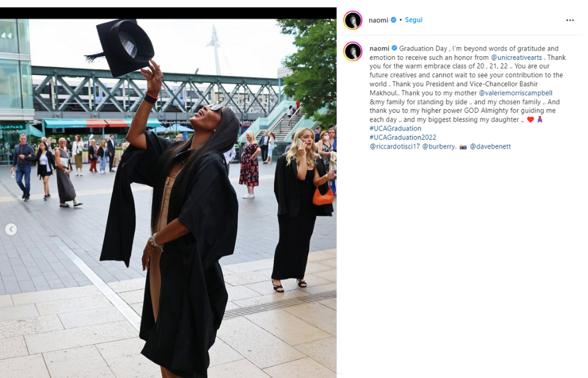Click the graduation photo of the post

coord(168,198)
